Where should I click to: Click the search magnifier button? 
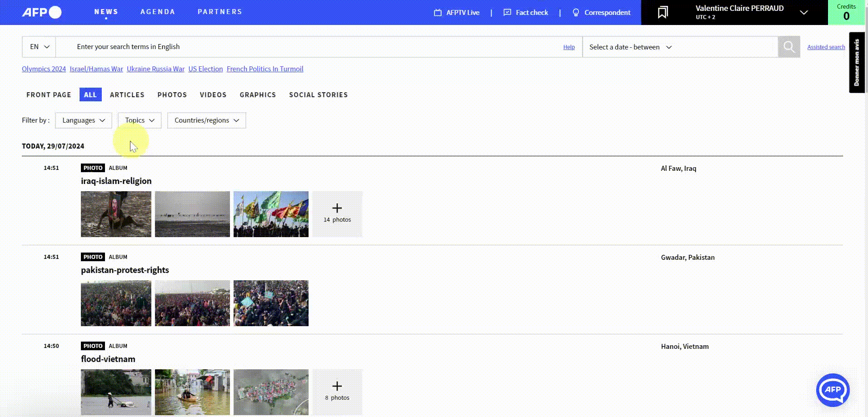788,47
